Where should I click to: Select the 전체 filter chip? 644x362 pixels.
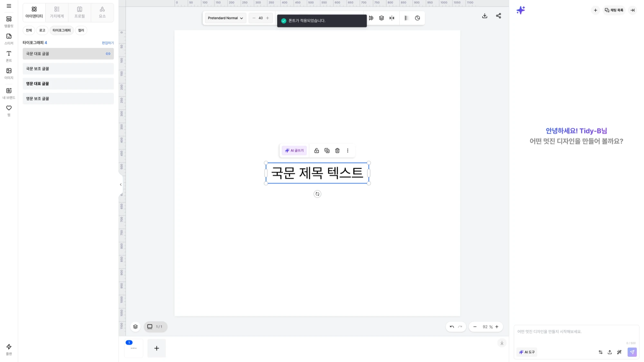[x=29, y=30]
